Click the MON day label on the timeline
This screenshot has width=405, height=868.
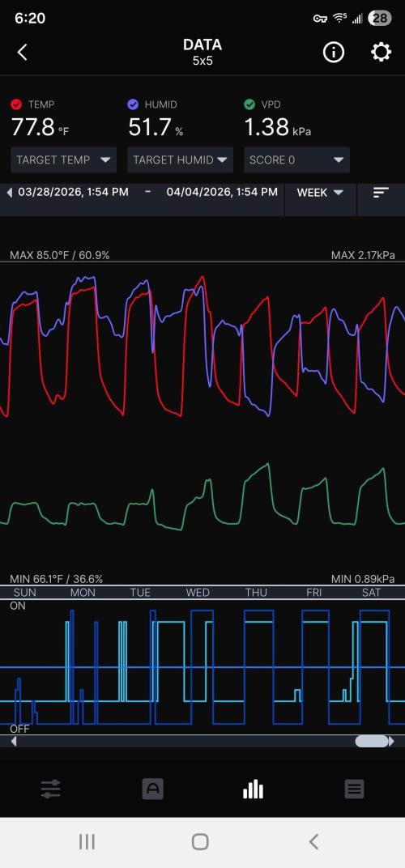click(83, 593)
